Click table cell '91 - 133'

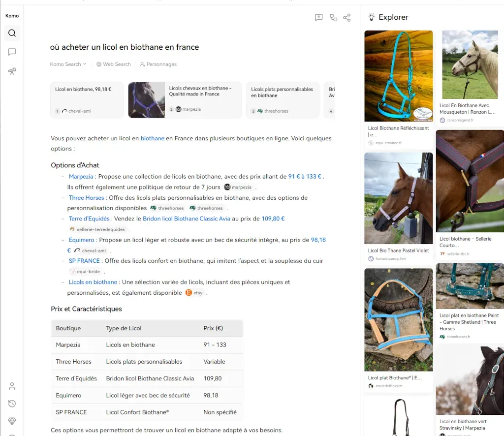[215, 345]
